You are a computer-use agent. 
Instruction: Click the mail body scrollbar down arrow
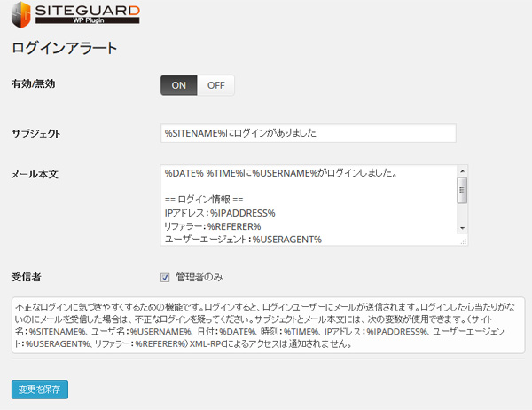pos(462,228)
